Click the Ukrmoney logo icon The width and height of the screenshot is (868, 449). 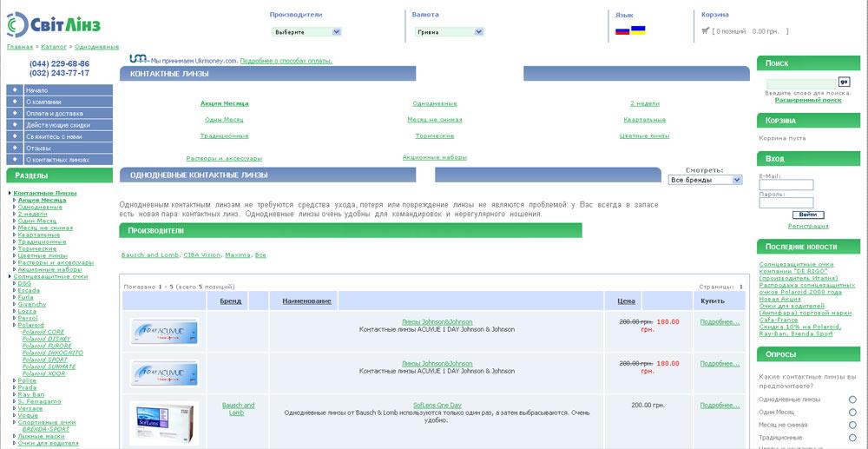138,59
